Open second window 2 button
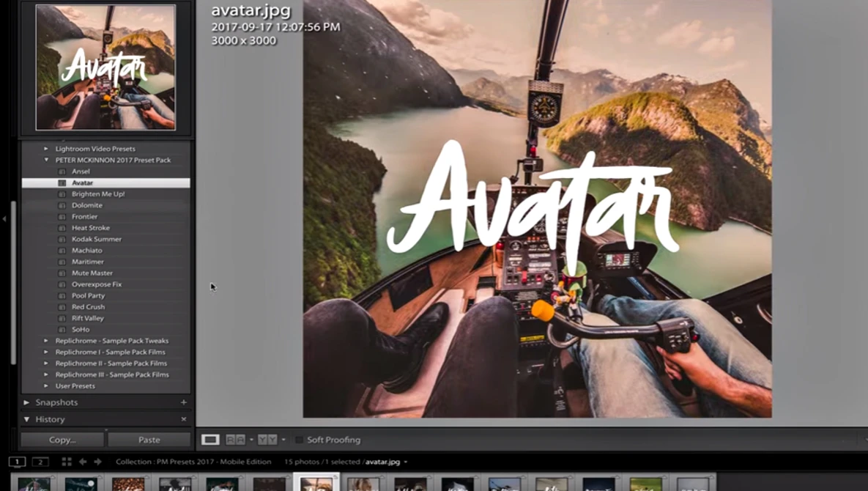Image resolution: width=868 pixels, height=491 pixels. pyautogui.click(x=40, y=462)
